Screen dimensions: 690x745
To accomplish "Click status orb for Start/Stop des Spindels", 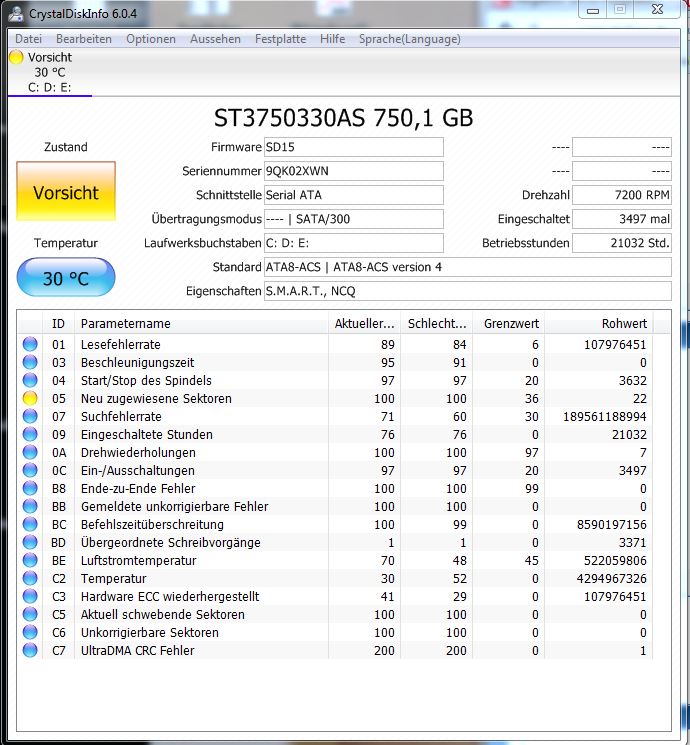I will point(30,380).
